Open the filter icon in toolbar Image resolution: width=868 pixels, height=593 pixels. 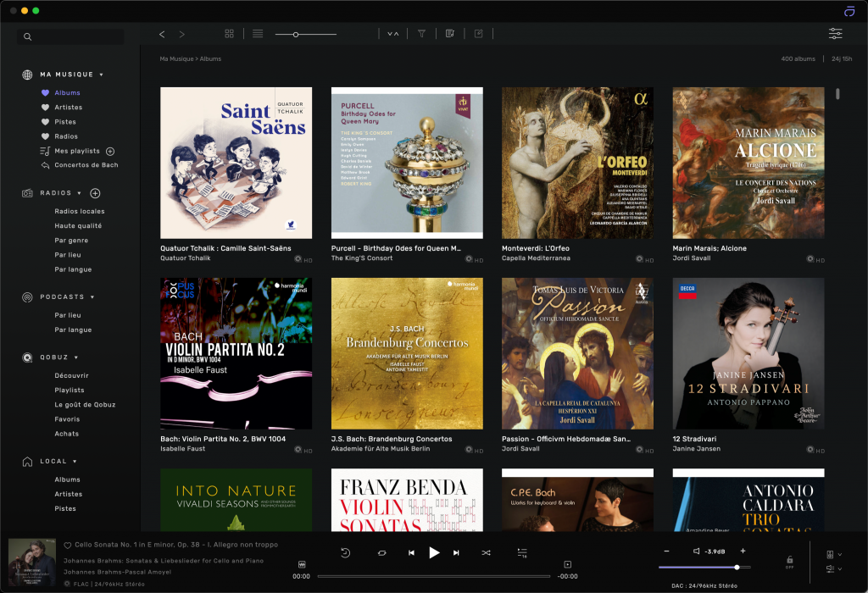tap(421, 34)
